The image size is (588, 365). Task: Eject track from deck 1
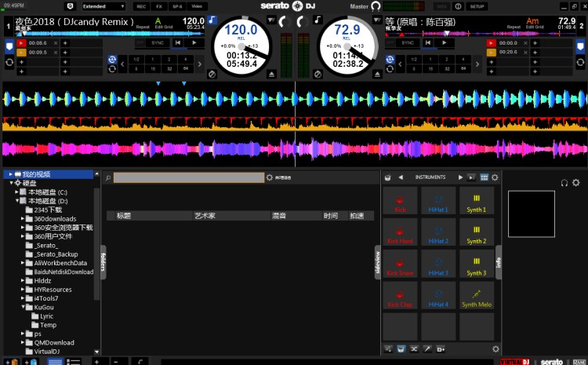(272, 74)
